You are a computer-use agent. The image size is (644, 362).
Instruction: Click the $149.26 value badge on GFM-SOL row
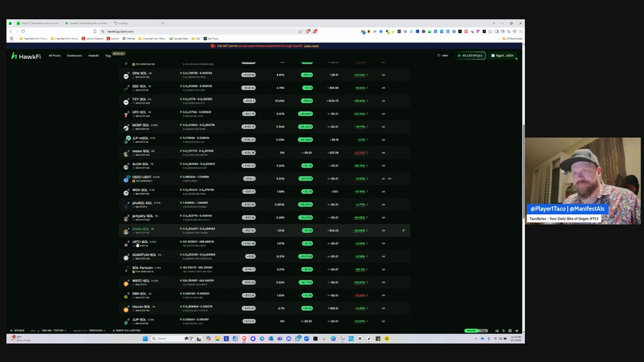[x=249, y=75]
